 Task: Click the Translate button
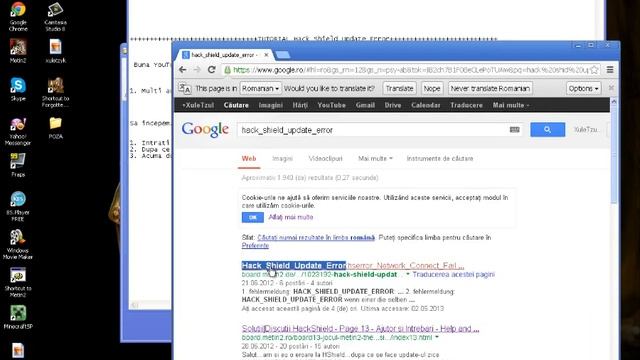399,88
